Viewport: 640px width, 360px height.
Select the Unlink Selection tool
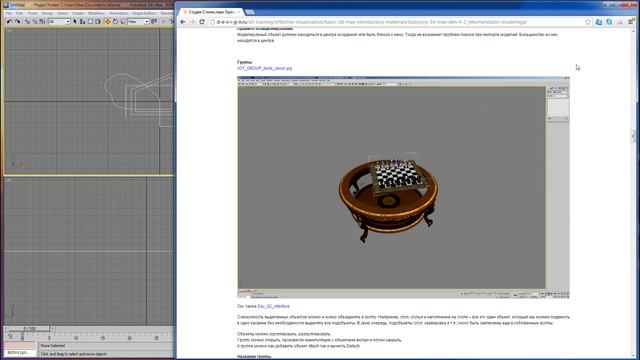coord(35,22)
